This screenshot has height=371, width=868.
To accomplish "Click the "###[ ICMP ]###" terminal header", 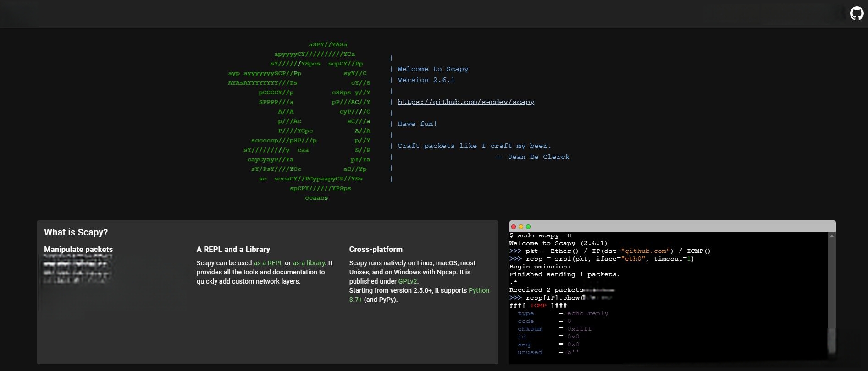I will [538, 306].
